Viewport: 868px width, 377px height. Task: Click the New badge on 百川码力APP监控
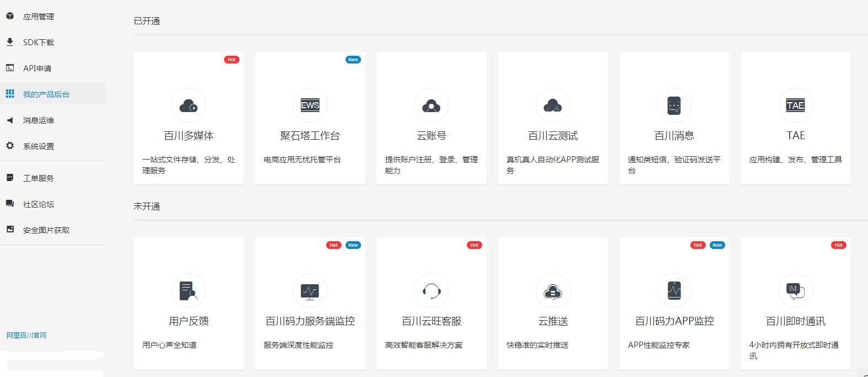click(717, 245)
